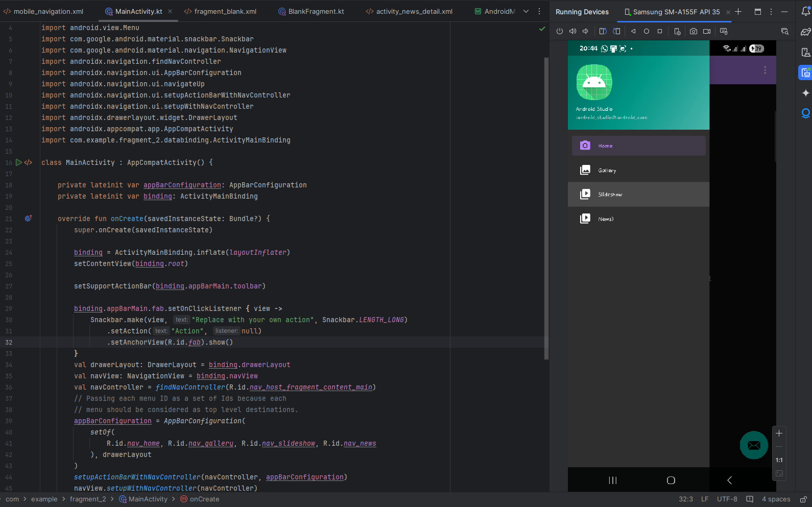Open the Gemini sparkle tool window
Screen dimensions: 812x507
pos(806,93)
